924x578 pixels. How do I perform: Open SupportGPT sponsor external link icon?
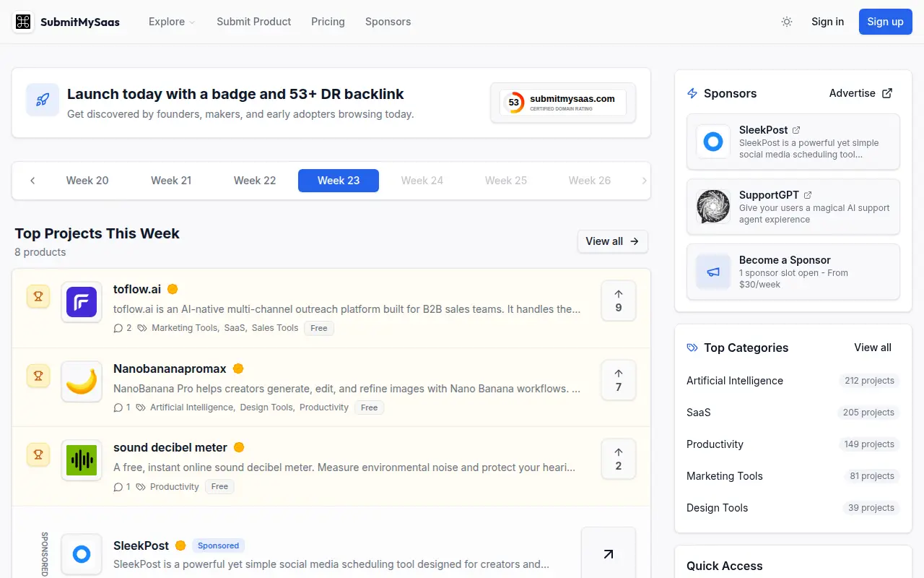pos(808,195)
